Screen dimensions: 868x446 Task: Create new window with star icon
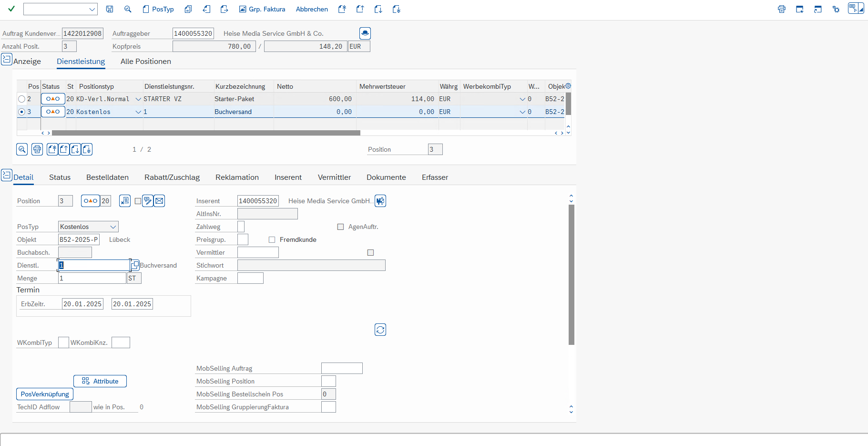(800, 9)
